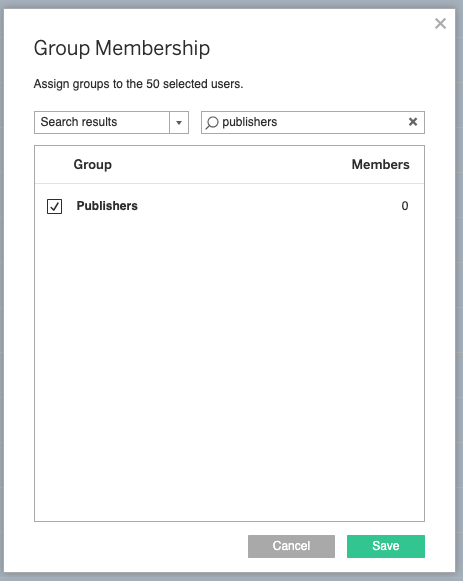
Task: Clear the publishers search text
Action: coord(413,122)
